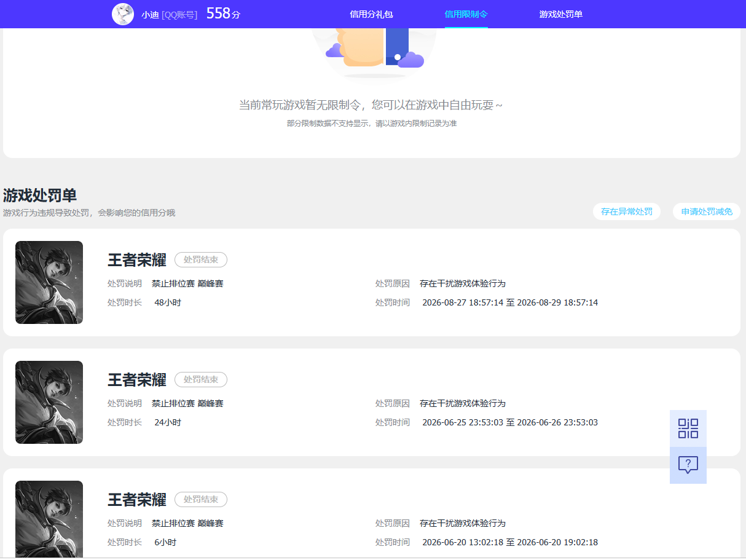Open the 王者荣耀 thumbnail of 48小时 penalty
Image resolution: width=746 pixels, height=560 pixels.
(49, 282)
